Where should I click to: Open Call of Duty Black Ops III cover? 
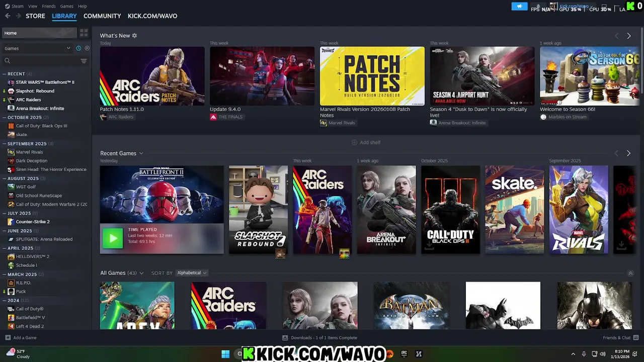pyautogui.click(x=450, y=210)
